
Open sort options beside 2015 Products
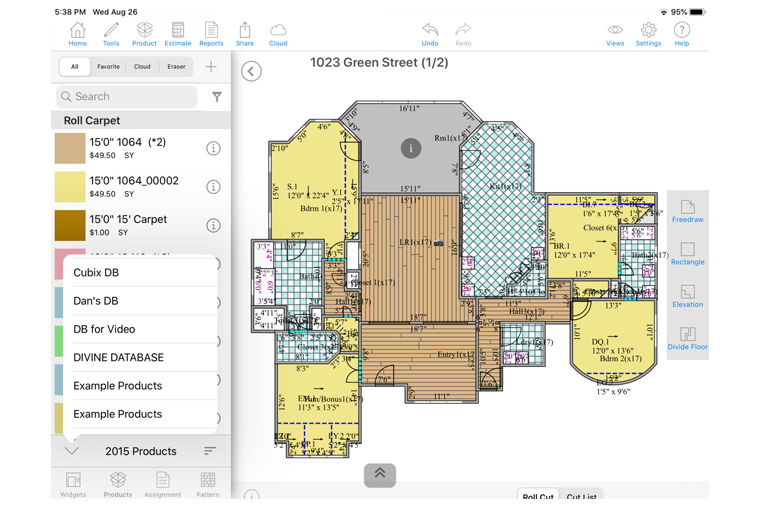pos(210,451)
